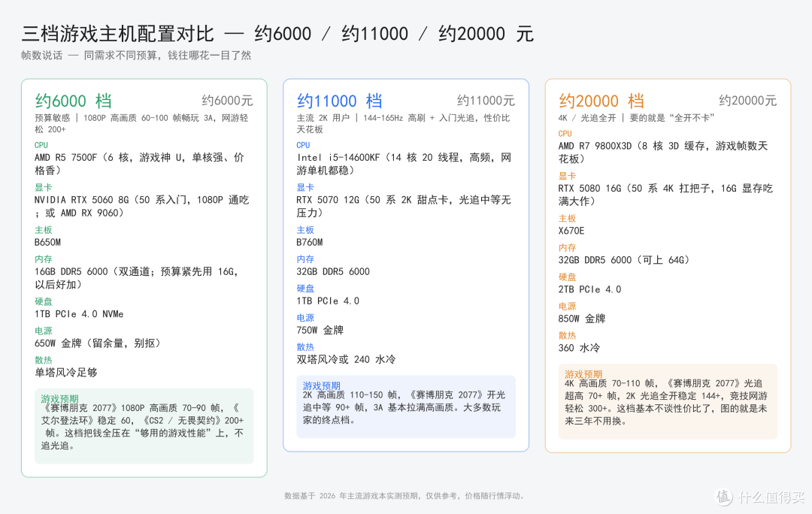Click blue '游戏预期' heading in 11000 card
812x514 pixels.
322,385
